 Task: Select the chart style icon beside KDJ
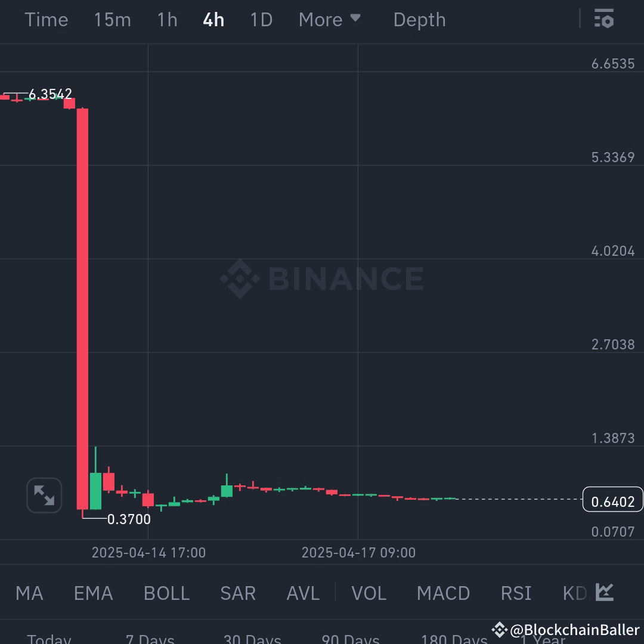pyautogui.click(x=604, y=592)
